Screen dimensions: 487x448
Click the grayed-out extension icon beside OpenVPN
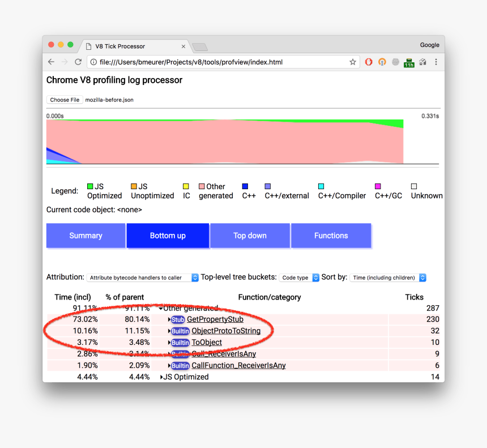[395, 62]
